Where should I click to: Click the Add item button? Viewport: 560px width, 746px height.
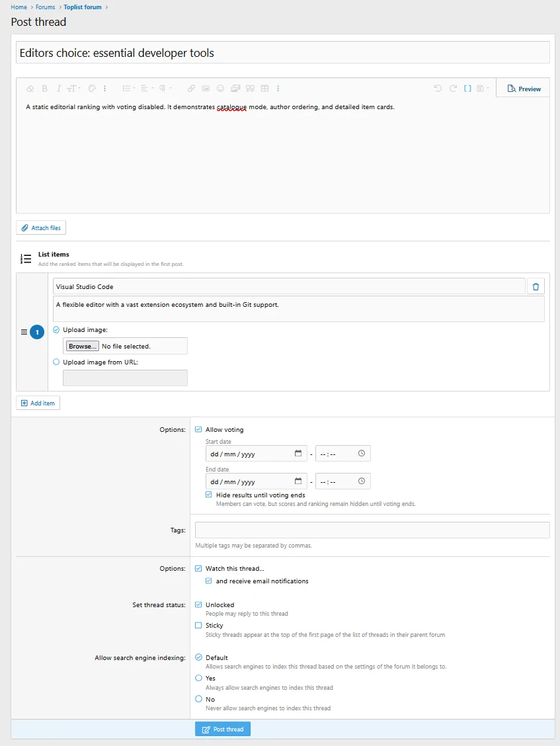pyautogui.click(x=38, y=403)
